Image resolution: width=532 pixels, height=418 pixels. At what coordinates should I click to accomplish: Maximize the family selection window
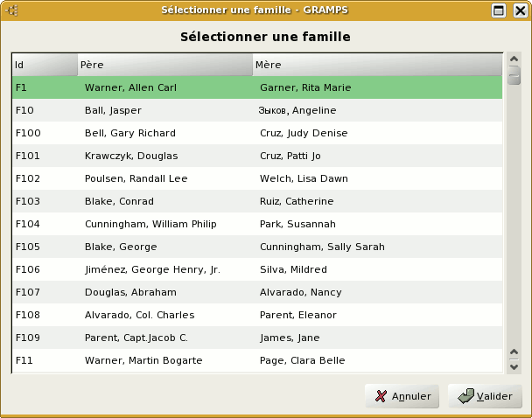pos(499,10)
